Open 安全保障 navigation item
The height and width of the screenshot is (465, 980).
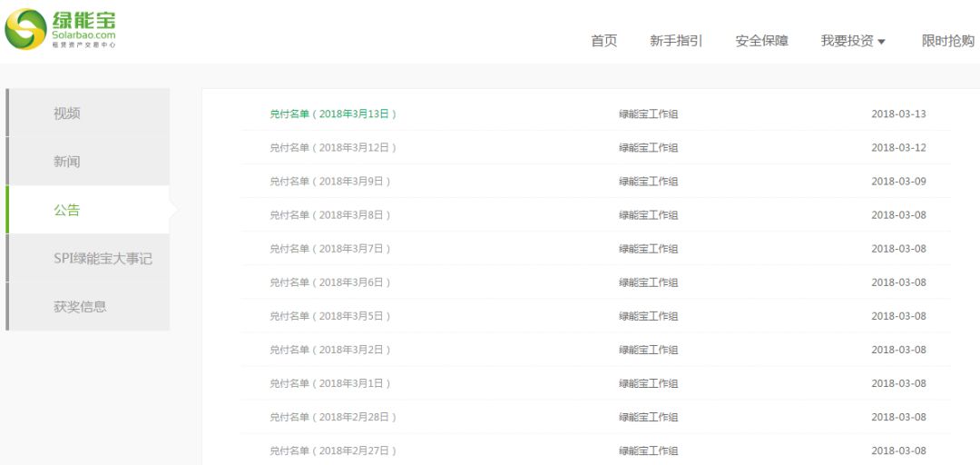point(761,41)
